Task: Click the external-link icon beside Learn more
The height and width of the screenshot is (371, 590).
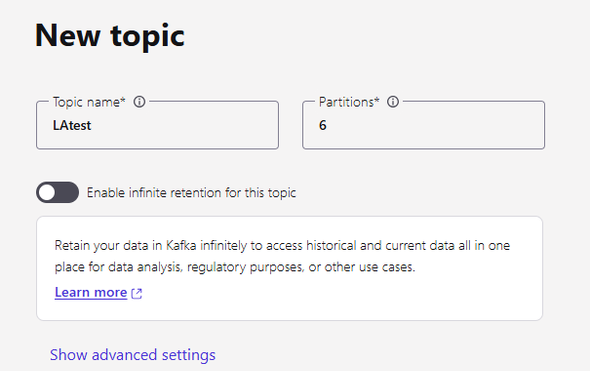Action: click(x=137, y=293)
